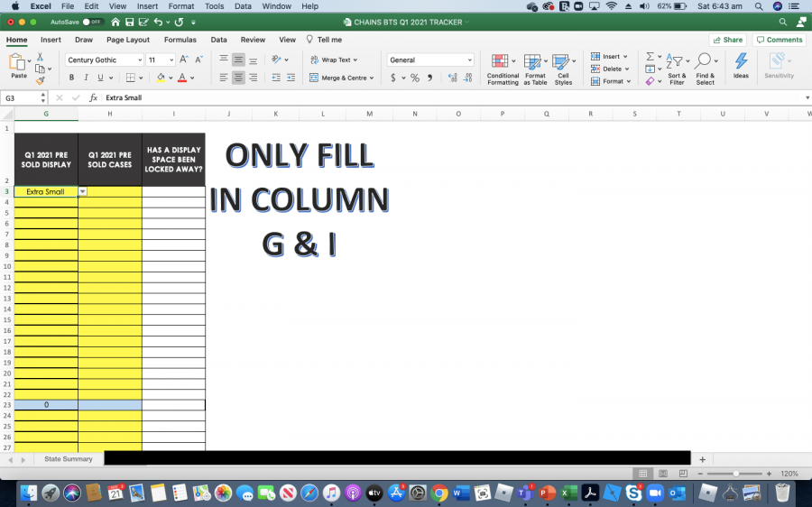Viewport: 812px width, 507px height.
Task: Apply Comma style icon
Action: (x=429, y=78)
